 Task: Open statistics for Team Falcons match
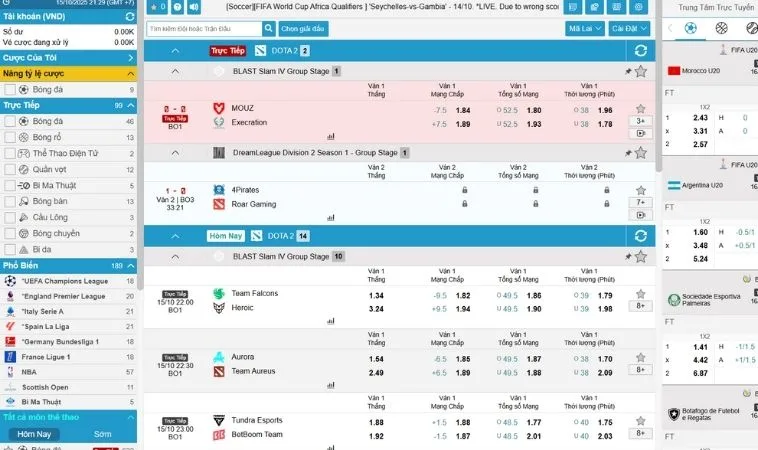331,321
